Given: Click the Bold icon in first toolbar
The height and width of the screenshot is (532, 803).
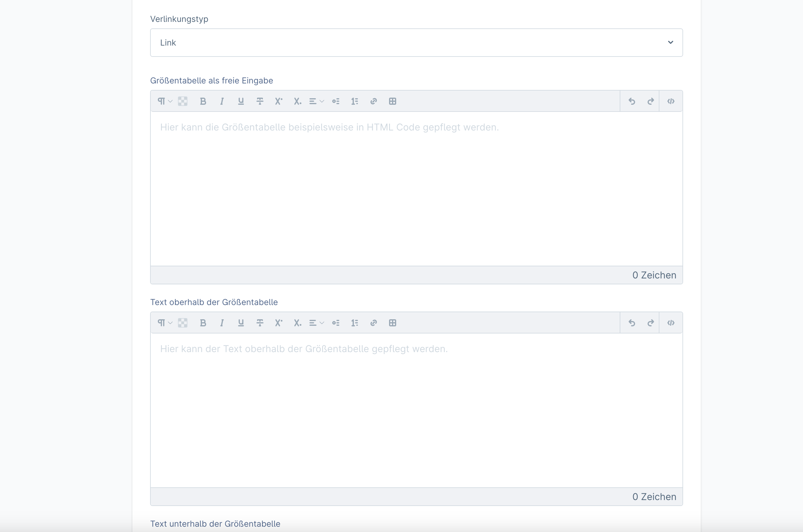Looking at the screenshot, I should 203,101.
